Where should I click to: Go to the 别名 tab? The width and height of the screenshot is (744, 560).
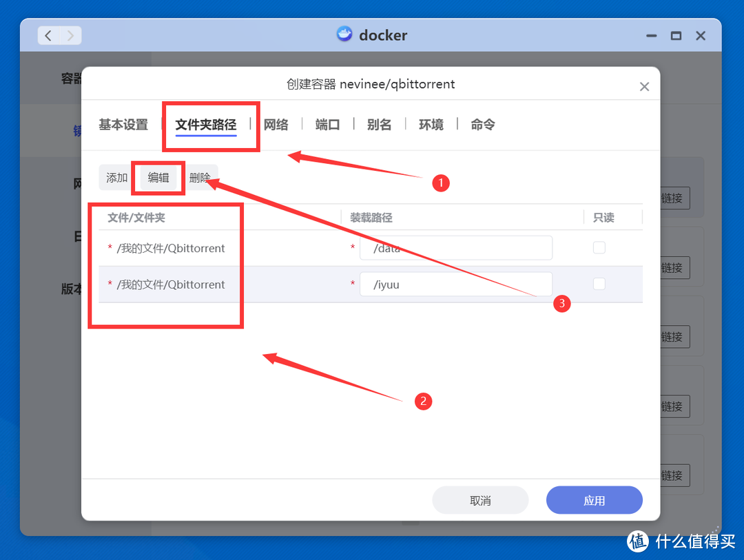click(380, 125)
